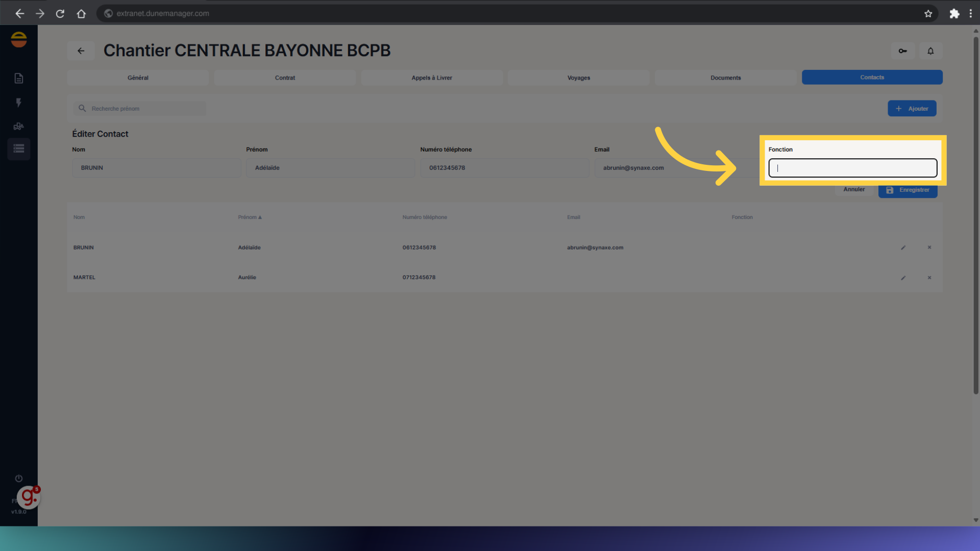980x551 pixels.
Task: Switch to the Voyages tab
Action: click(578, 78)
